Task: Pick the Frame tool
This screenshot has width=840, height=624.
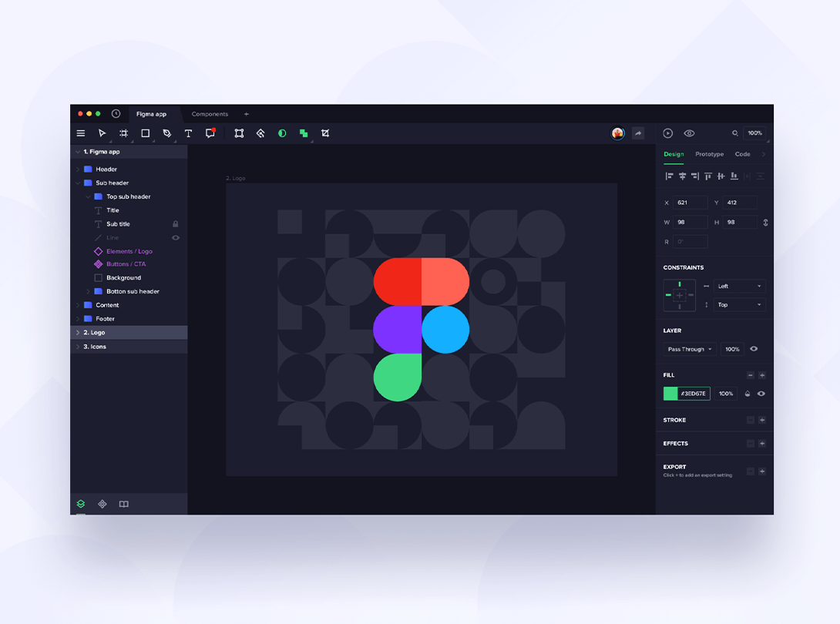Action: coord(123,133)
